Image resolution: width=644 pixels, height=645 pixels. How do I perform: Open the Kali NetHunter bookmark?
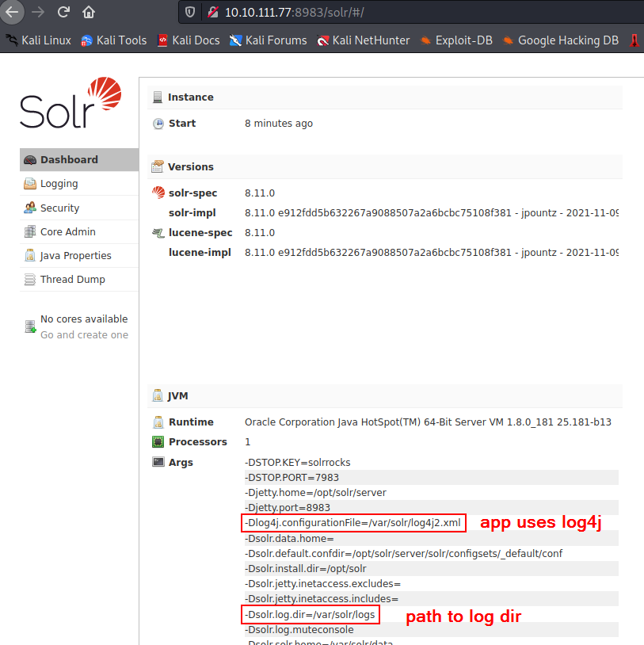363,40
